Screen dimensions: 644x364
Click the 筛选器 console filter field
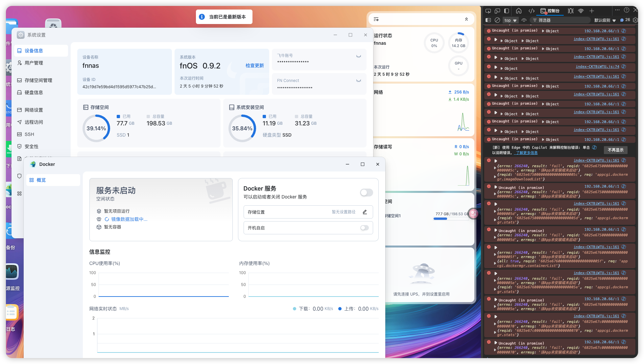pyautogui.click(x=560, y=20)
